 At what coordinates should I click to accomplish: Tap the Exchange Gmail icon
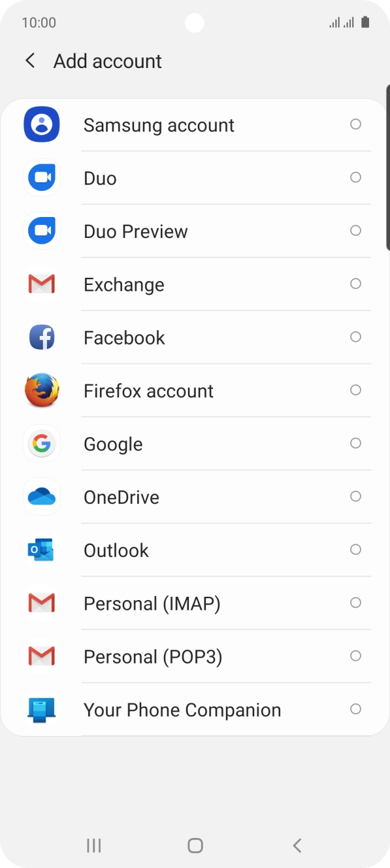click(42, 284)
